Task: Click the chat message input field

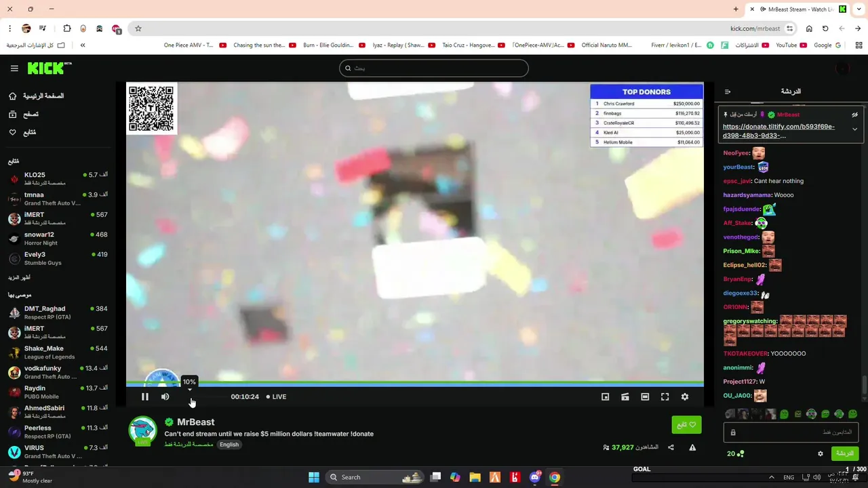Action: click(x=791, y=432)
